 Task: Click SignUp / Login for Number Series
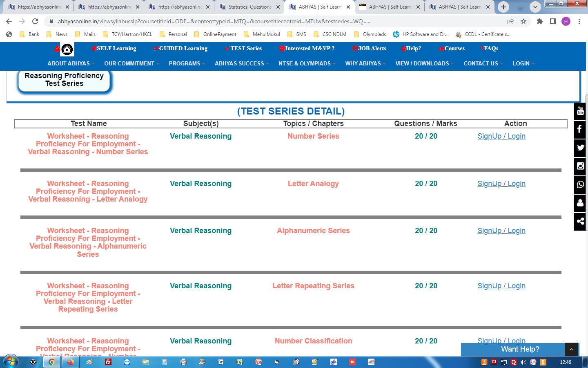pyautogui.click(x=501, y=136)
